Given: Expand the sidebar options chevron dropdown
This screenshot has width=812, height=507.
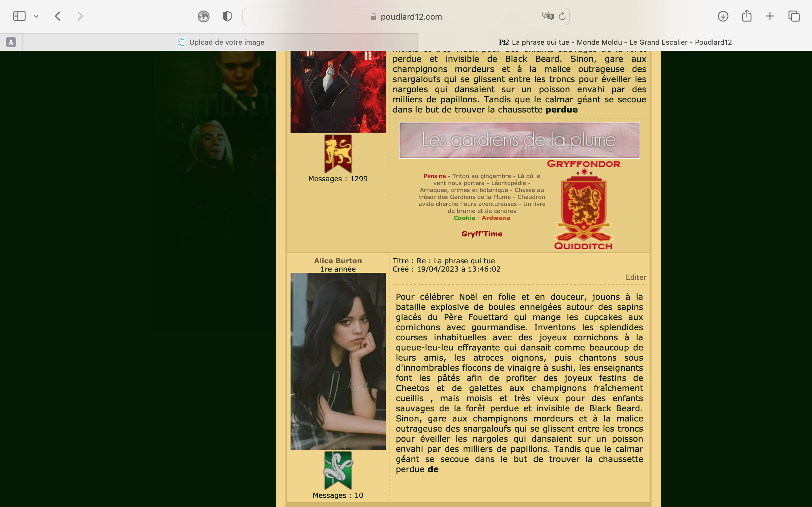Looking at the screenshot, I should point(36,16).
